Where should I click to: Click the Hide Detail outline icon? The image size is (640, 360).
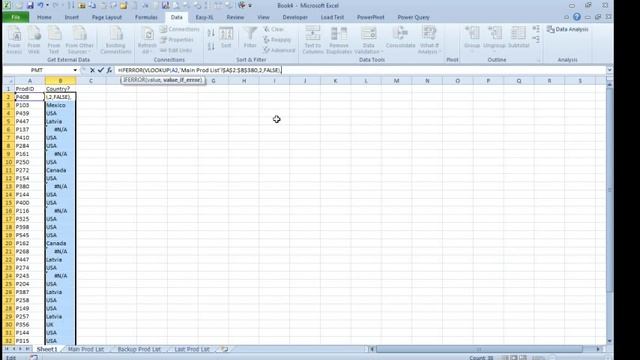point(536,40)
